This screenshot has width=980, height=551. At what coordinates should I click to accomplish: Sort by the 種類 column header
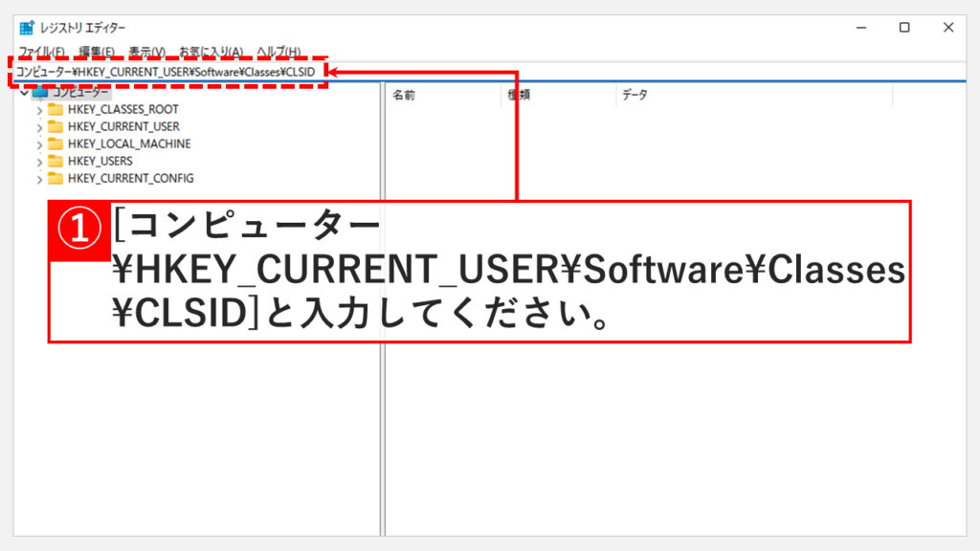(559, 95)
